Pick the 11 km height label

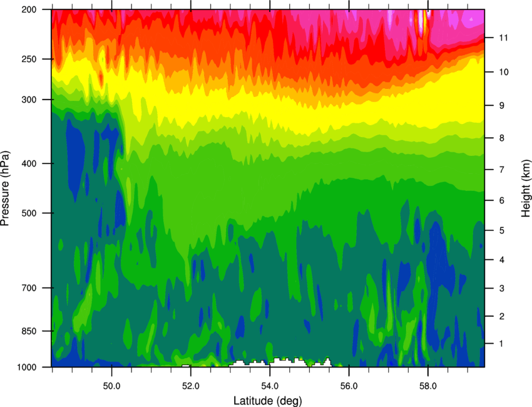pos(503,38)
